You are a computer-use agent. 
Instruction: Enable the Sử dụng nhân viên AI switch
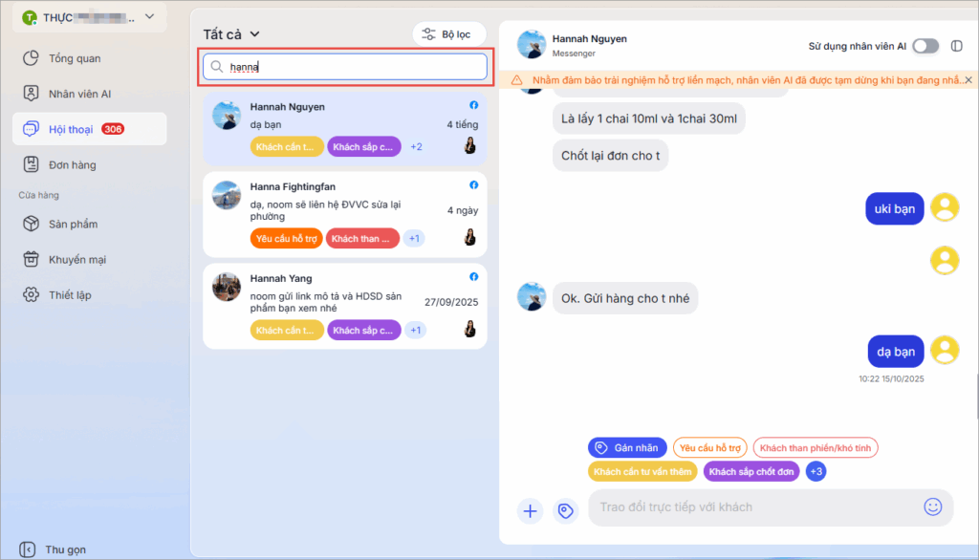click(925, 46)
